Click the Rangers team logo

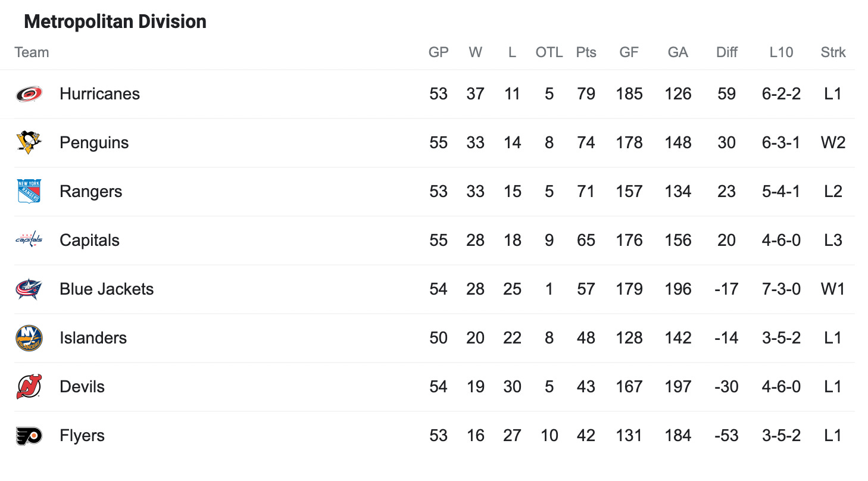coord(29,192)
